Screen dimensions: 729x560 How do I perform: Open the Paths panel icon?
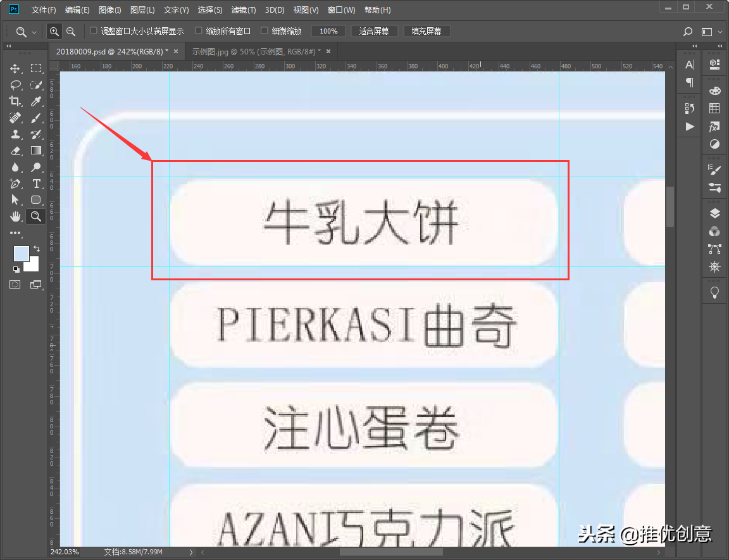click(x=714, y=249)
